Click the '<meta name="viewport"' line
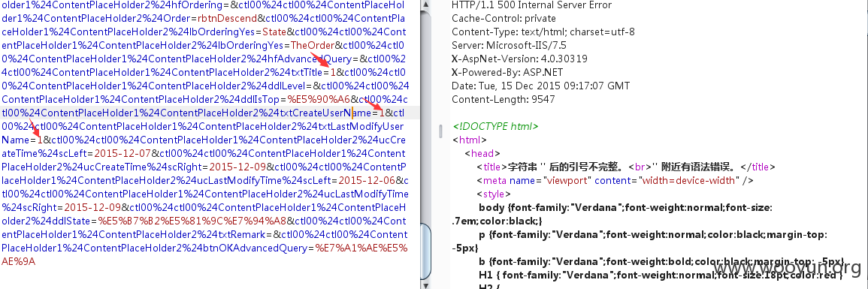Image resolution: width=868 pixels, height=289 pixels. point(615,180)
